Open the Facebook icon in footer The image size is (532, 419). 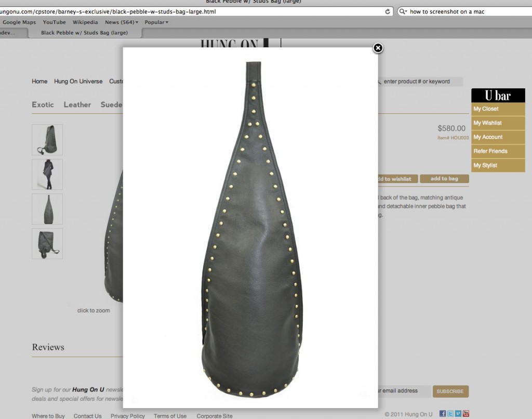pyautogui.click(x=443, y=414)
